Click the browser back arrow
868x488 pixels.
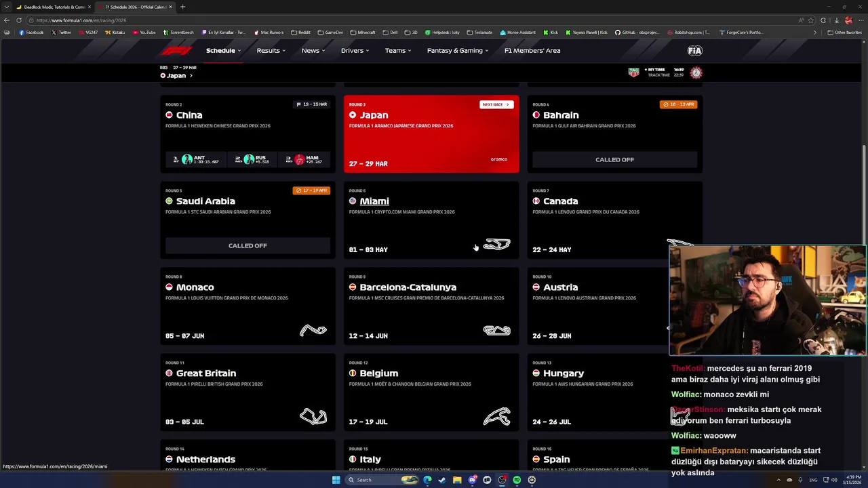7,20
